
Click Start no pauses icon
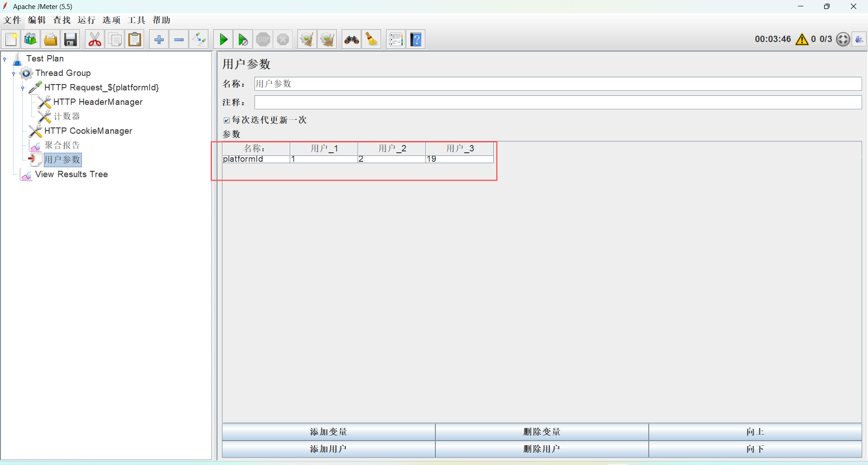click(243, 39)
